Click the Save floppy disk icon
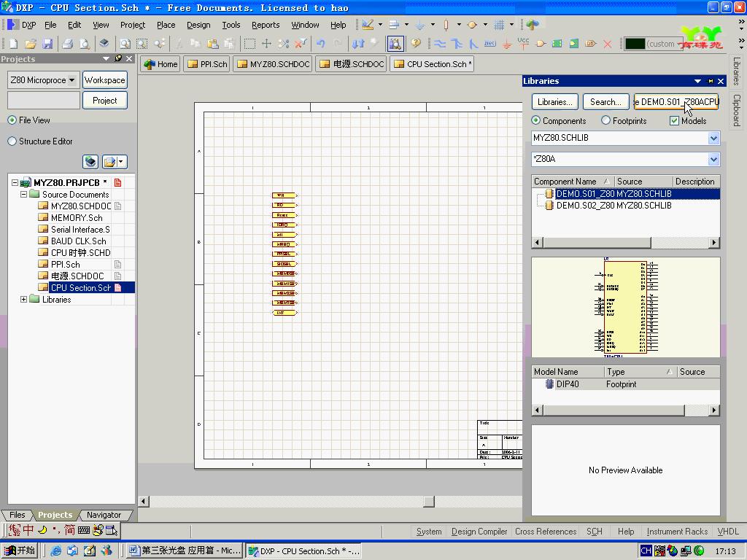Viewport: 747px width, 560px height. 47,44
